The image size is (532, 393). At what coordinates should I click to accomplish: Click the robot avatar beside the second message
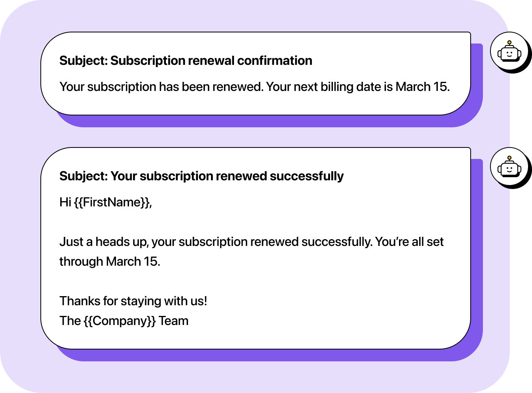(x=509, y=167)
